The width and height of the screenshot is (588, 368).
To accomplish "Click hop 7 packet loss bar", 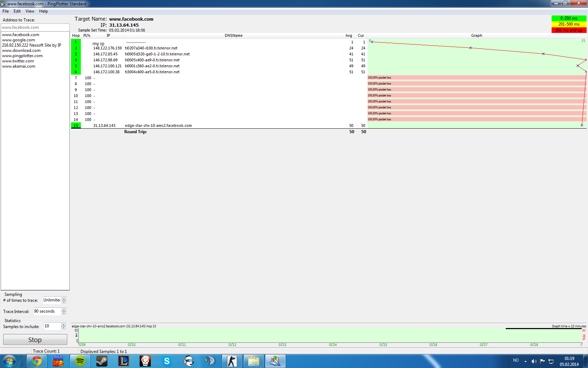I will pyautogui.click(x=476, y=78).
